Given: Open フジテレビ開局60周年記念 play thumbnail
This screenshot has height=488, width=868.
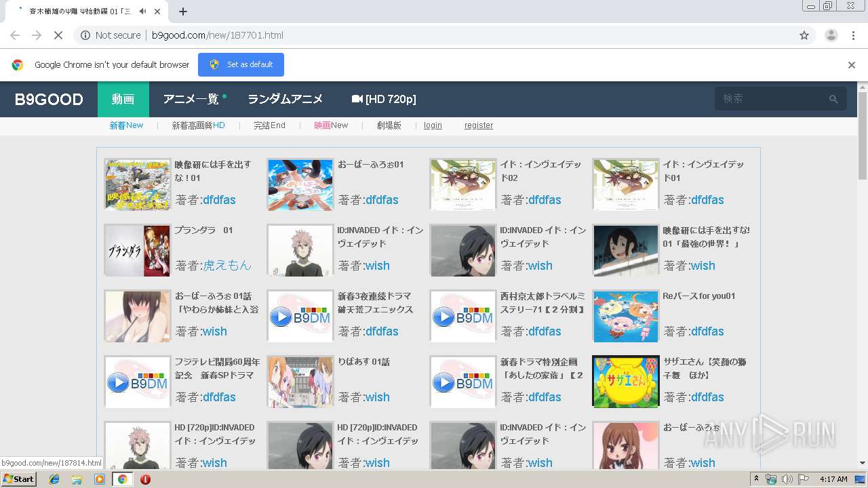Looking at the screenshot, I should 138,382.
